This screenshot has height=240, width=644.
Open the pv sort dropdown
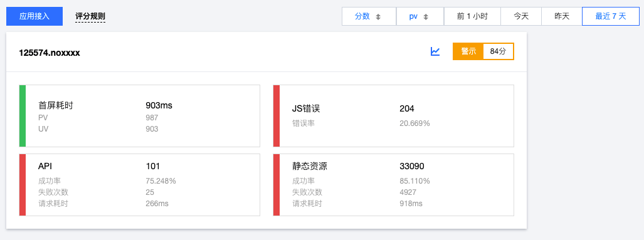(x=420, y=16)
